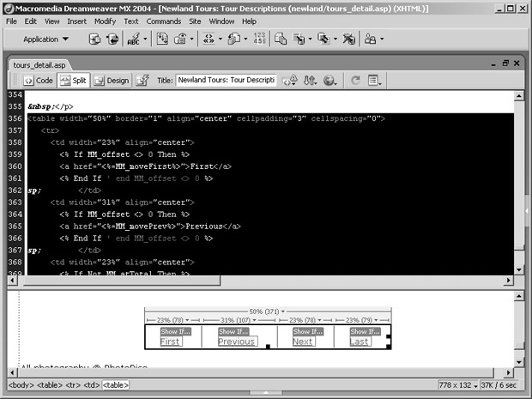The height and width of the screenshot is (399, 532).
Task: Click design pane scroll right arrow
Action: (x=508, y=372)
